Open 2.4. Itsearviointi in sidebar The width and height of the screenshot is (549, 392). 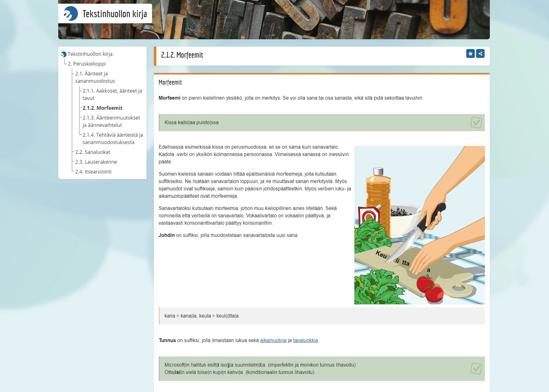(x=93, y=172)
